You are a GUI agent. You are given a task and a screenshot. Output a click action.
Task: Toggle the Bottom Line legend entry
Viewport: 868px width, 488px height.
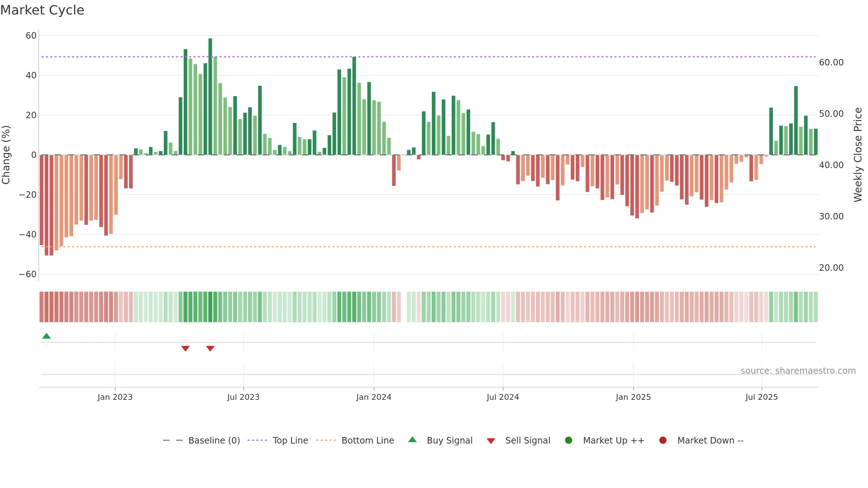(355, 440)
